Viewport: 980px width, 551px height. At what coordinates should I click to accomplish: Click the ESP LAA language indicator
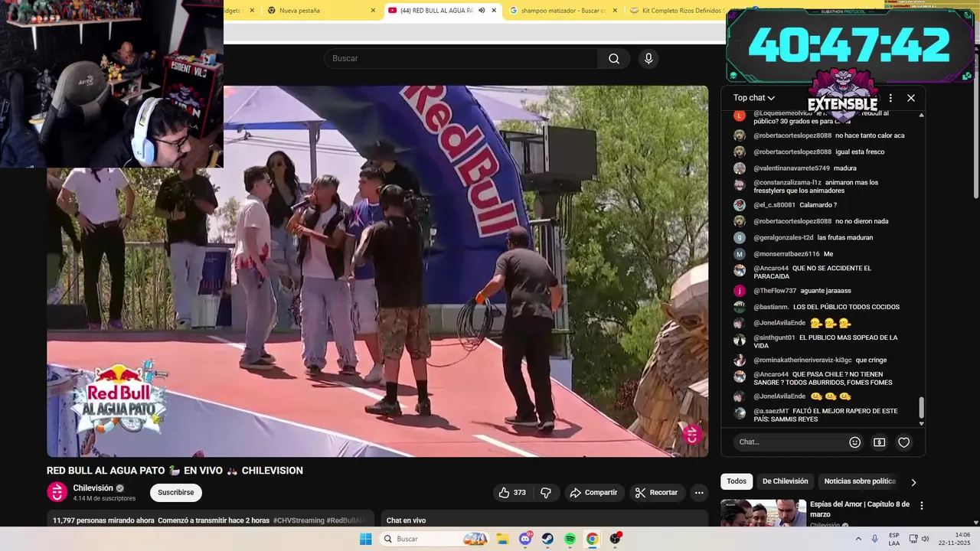pyautogui.click(x=894, y=539)
